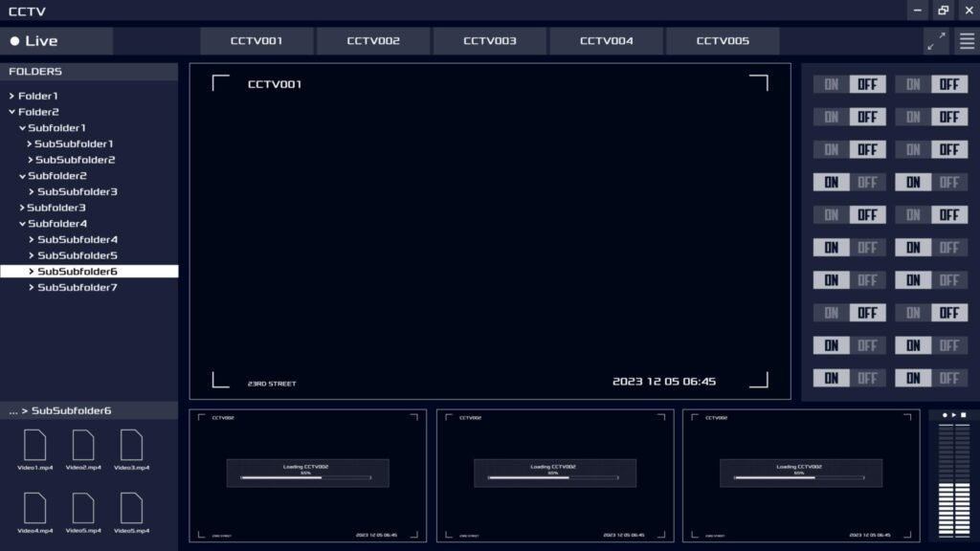Select SubSubfolder7 in the tree
Screen dimensions: 980x551
click(77, 287)
